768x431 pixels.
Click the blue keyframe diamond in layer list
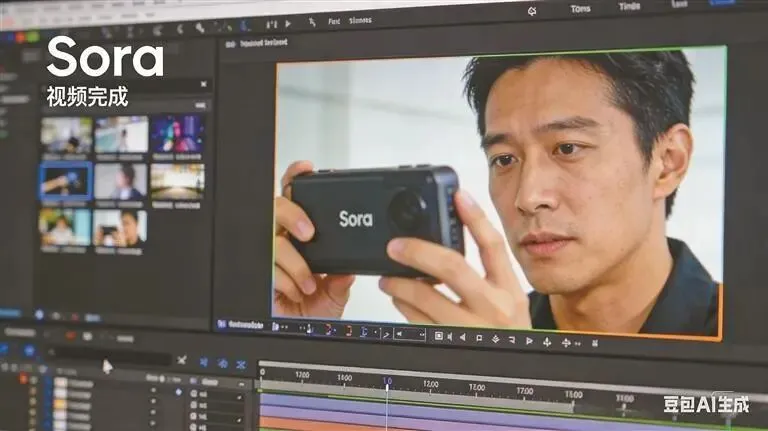pos(178,392)
